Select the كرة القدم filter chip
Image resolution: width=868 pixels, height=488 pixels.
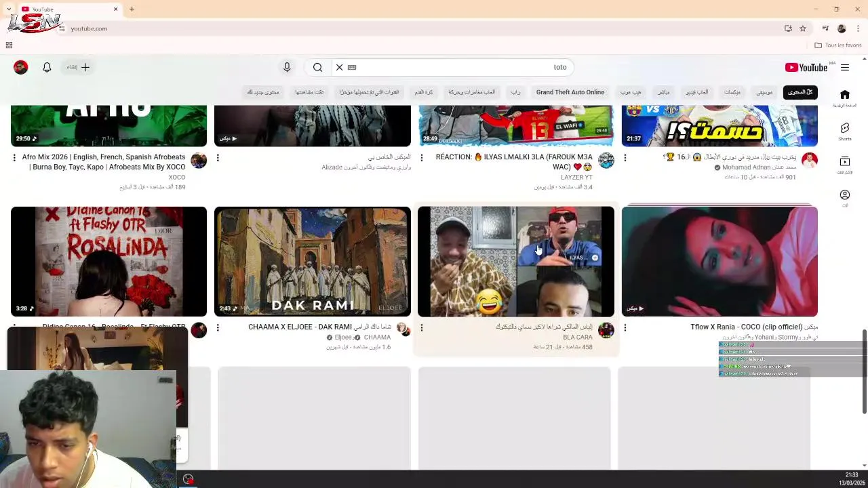pyautogui.click(x=424, y=92)
